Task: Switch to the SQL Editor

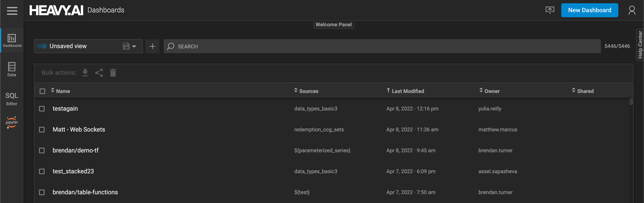Action: click(x=12, y=99)
